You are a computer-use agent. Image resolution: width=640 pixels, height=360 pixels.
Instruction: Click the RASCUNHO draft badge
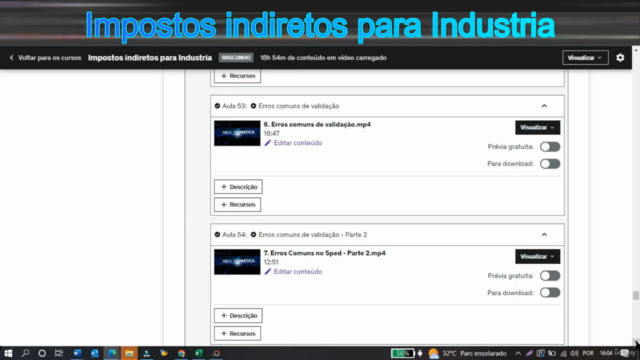point(236,58)
